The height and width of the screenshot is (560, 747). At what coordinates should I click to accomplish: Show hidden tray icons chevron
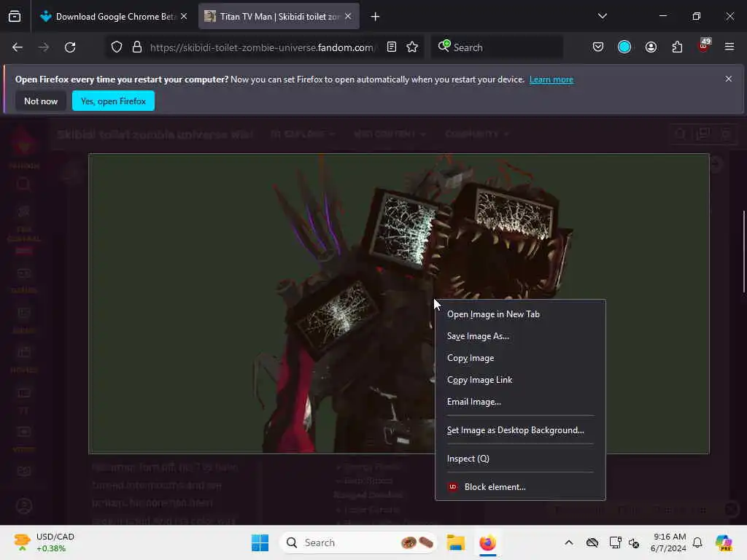[569, 542]
